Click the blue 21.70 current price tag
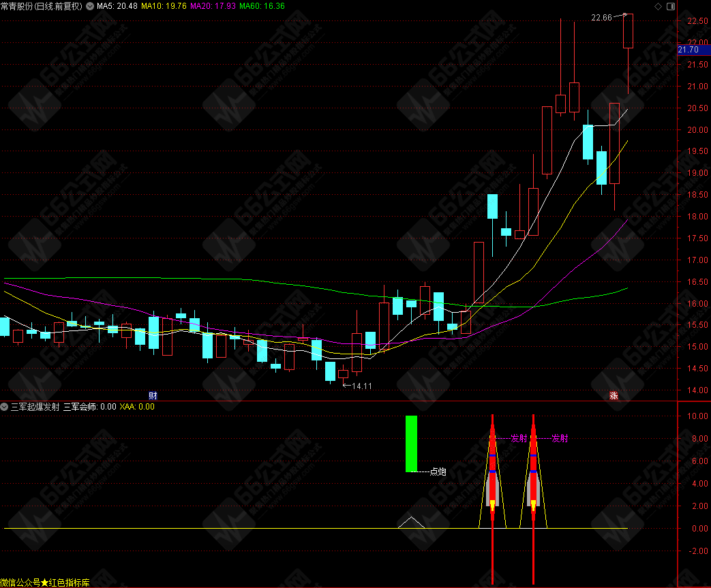Screen dimensions: 711x588 689,50
